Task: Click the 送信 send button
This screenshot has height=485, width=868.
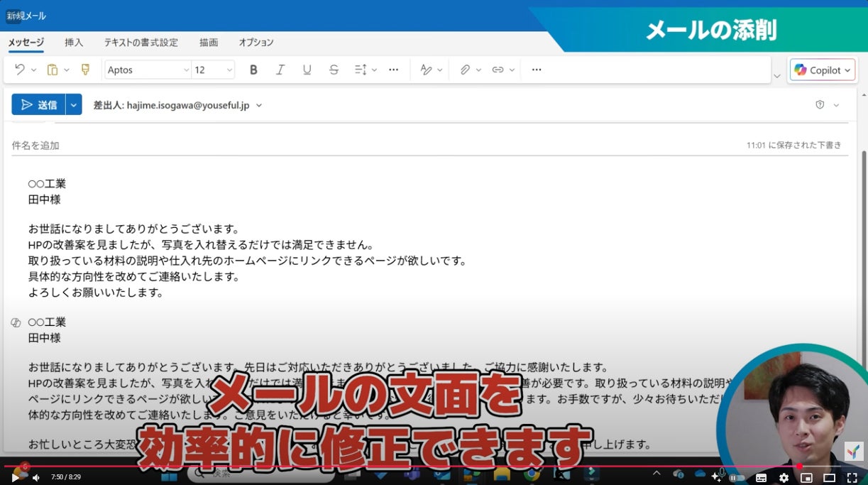Action: [x=38, y=104]
